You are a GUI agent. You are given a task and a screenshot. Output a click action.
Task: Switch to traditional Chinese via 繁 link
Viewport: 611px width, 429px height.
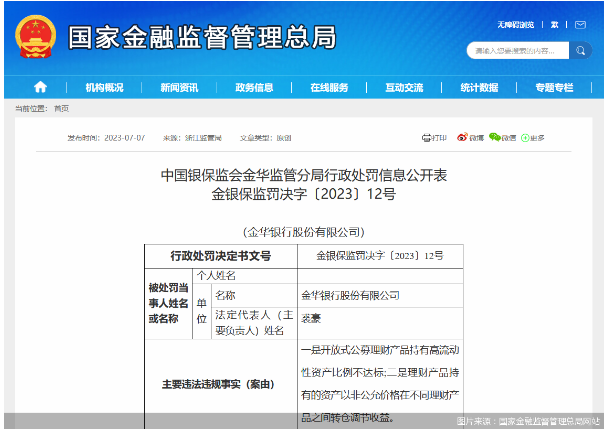[x=554, y=25]
